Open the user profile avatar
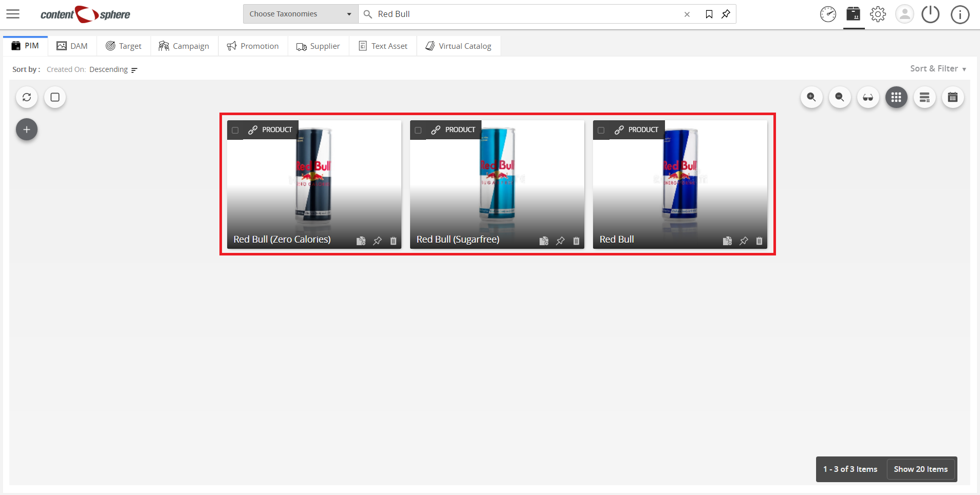This screenshot has width=980, height=495. click(x=904, y=14)
